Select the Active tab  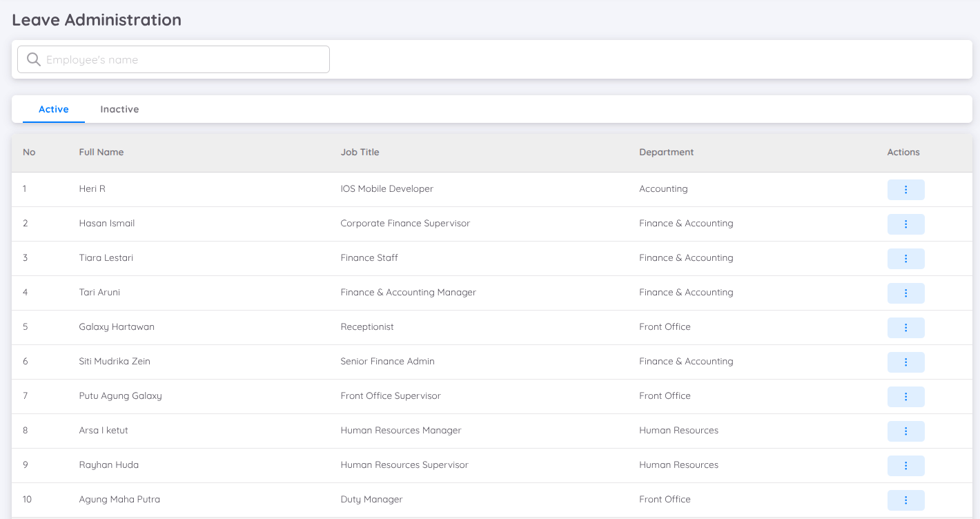click(x=54, y=109)
